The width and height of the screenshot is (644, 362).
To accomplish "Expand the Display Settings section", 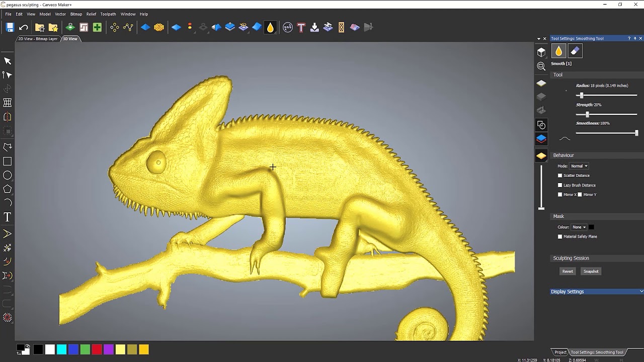I will [597, 292].
